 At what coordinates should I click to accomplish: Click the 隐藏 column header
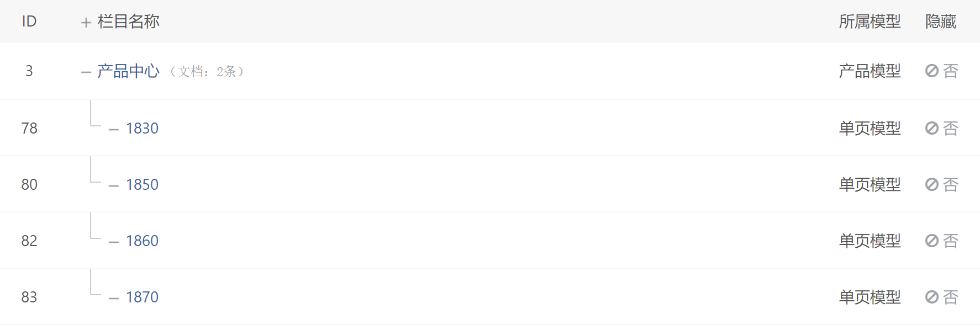pyautogui.click(x=941, y=22)
